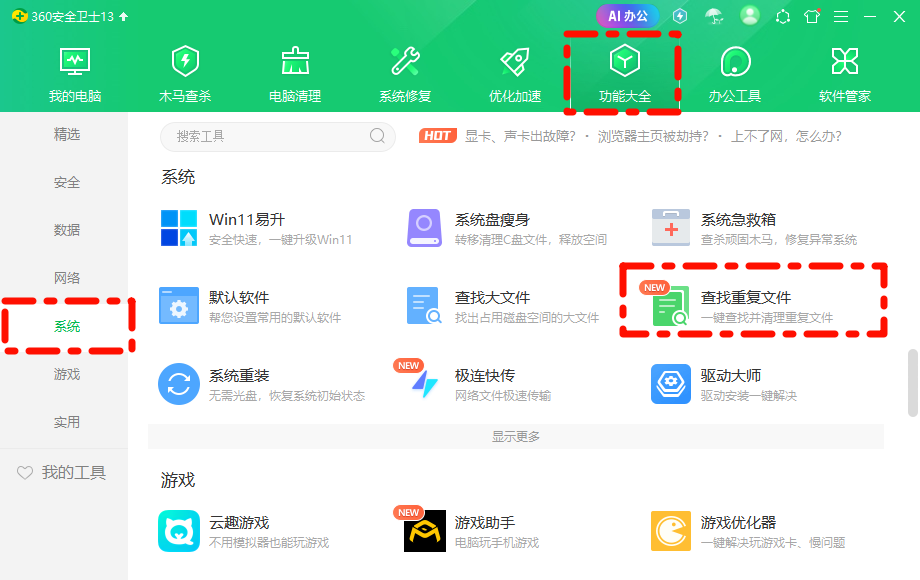920x580 pixels.
Task: Click the text 帮您设置常用的默认软件
Action: (275, 318)
